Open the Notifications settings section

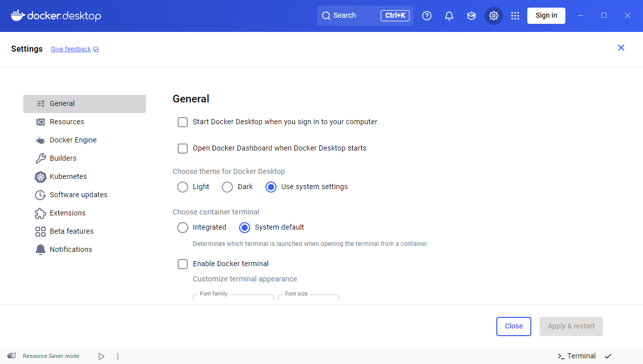pos(71,249)
